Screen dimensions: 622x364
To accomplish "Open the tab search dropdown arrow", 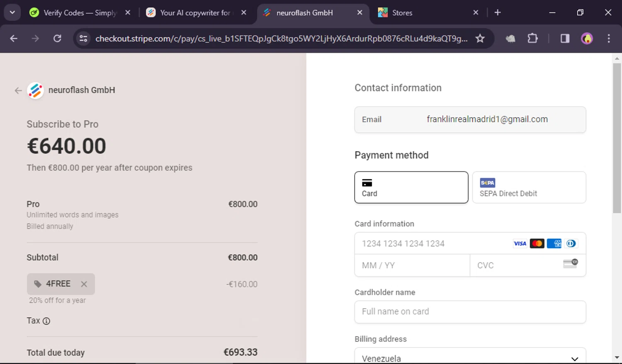I will [x=12, y=12].
